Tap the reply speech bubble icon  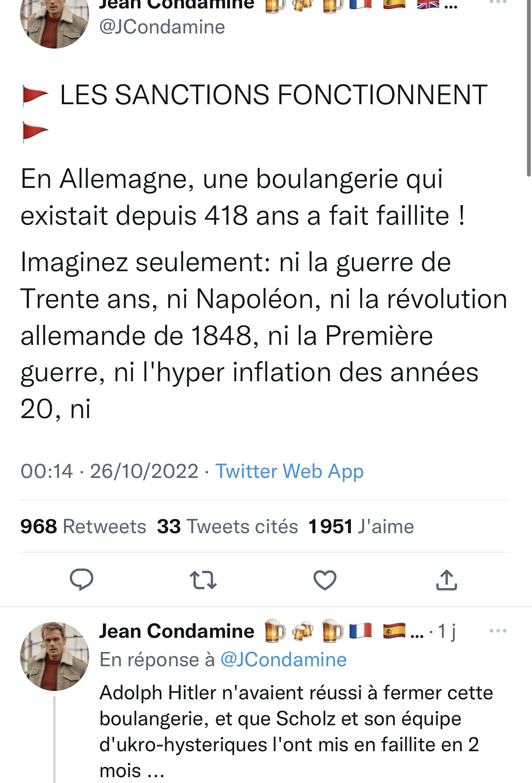coord(82,580)
